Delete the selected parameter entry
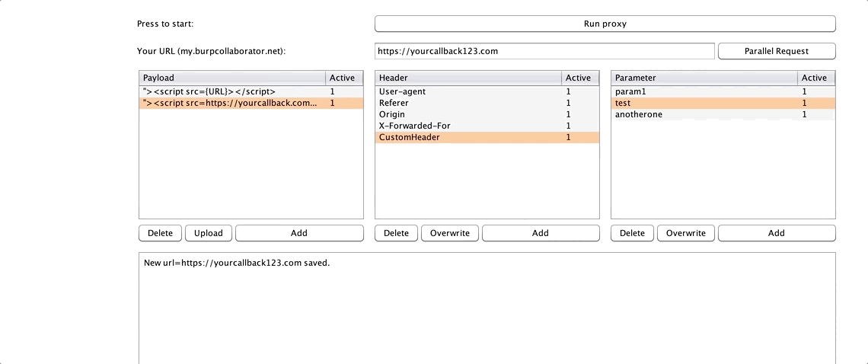 (632, 233)
